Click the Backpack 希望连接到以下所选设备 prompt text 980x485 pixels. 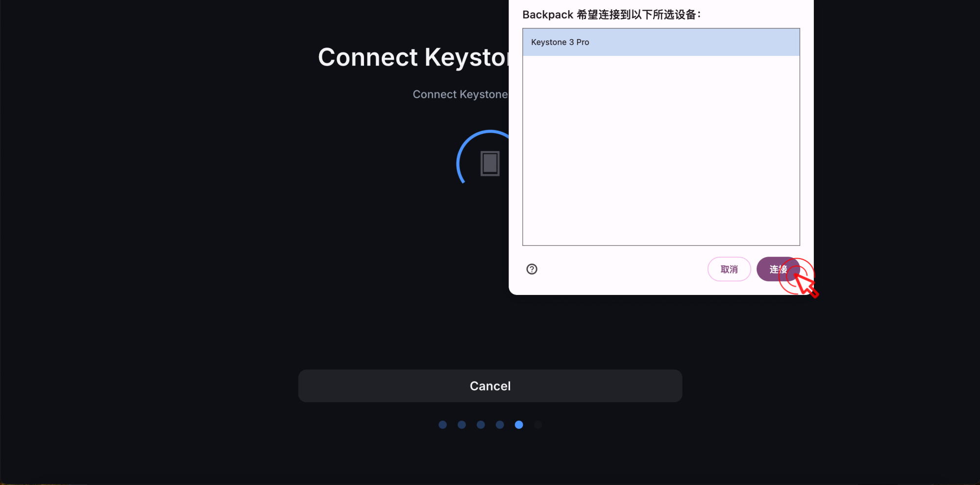[612, 15]
